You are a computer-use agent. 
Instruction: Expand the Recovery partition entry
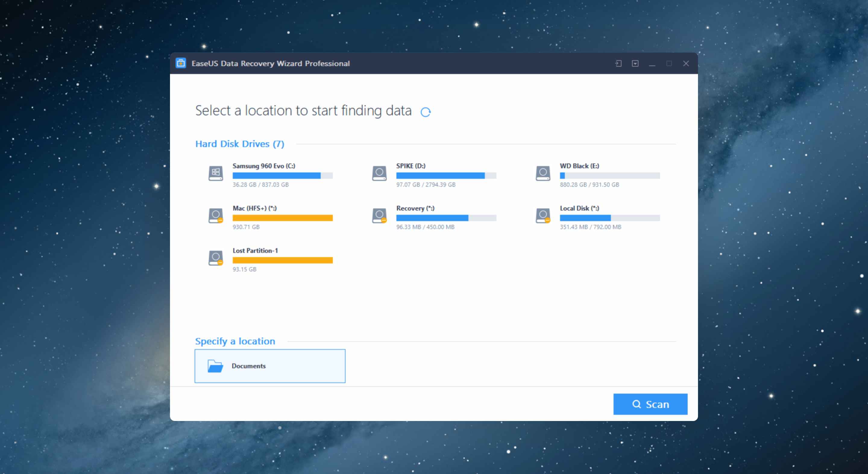435,217
